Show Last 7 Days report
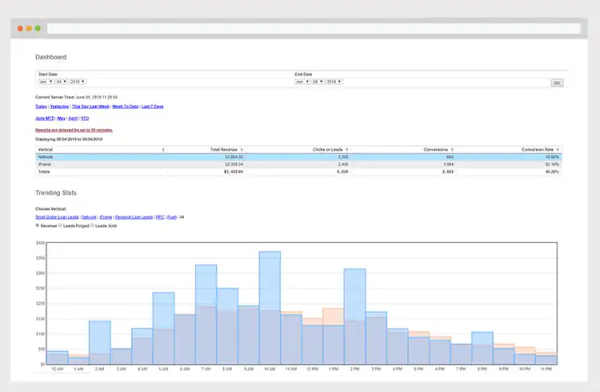The width and height of the screenshot is (600, 392). [152, 107]
